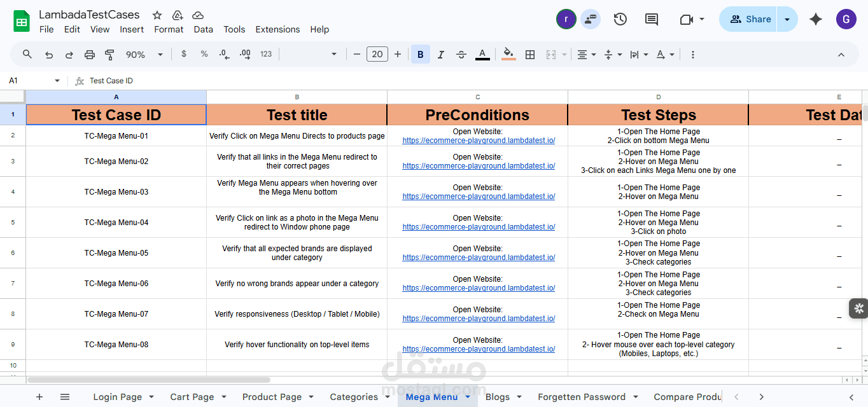This screenshot has width=868, height=407.
Task: Print the spreadsheet
Action: [x=90, y=55]
